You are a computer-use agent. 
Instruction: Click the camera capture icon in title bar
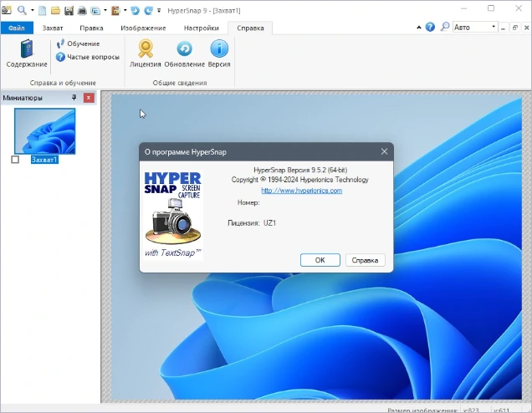click(7, 10)
